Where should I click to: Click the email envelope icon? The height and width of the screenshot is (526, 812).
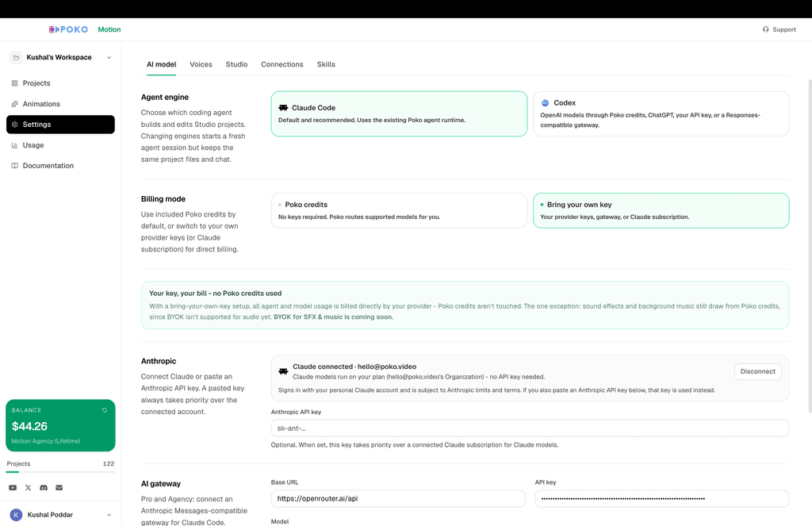59,488
